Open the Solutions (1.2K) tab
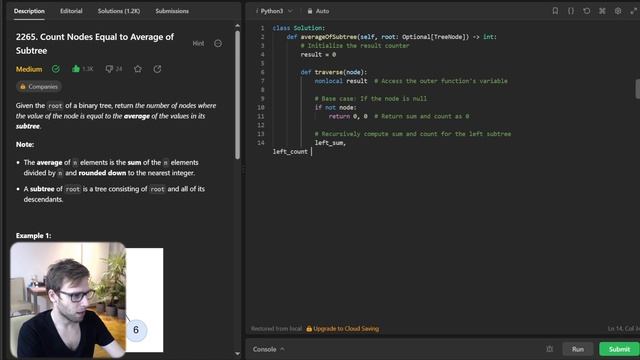This screenshot has width=640, height=360. pyautogui.click(x=119, y=11)
